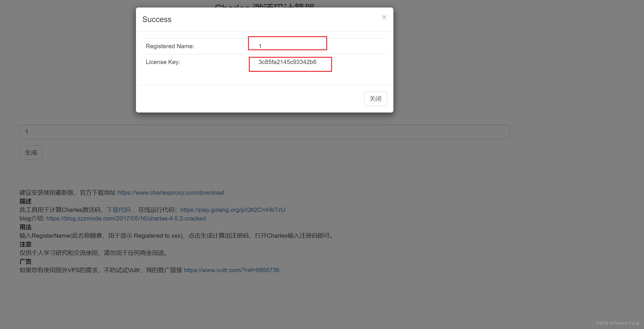The width and height of the screenshot is (644, 329).
Task: Click the usage instruction line starting 输入RegisterName
Action: click(x=177, y=236)
